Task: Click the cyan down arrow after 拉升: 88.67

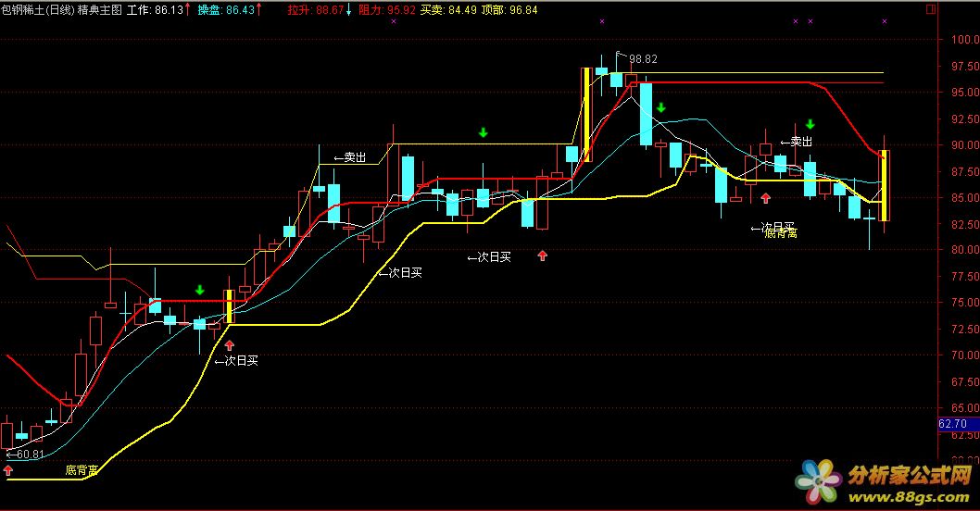Action: pyautogui.click(x=349, y=9)
